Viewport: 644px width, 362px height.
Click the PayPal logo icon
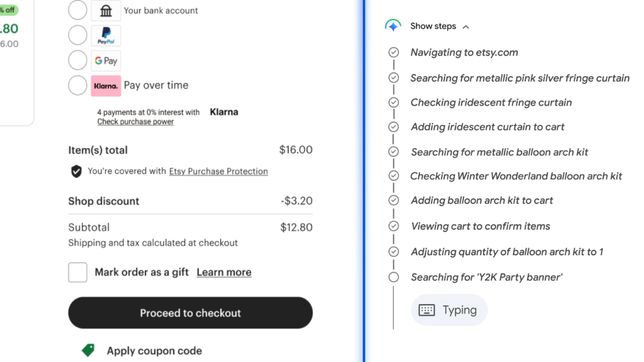point(106,35)
